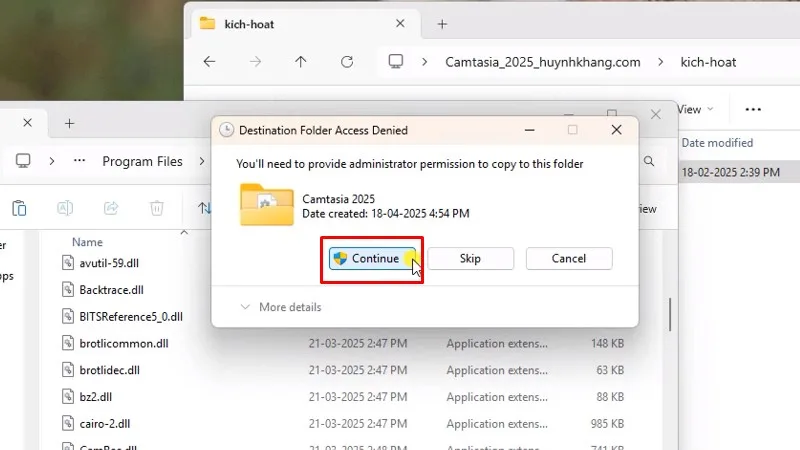This screenshot has height=450, width=800.
Task: Click the kich-hoat breadcrumb segment
Action: point(708,62)
